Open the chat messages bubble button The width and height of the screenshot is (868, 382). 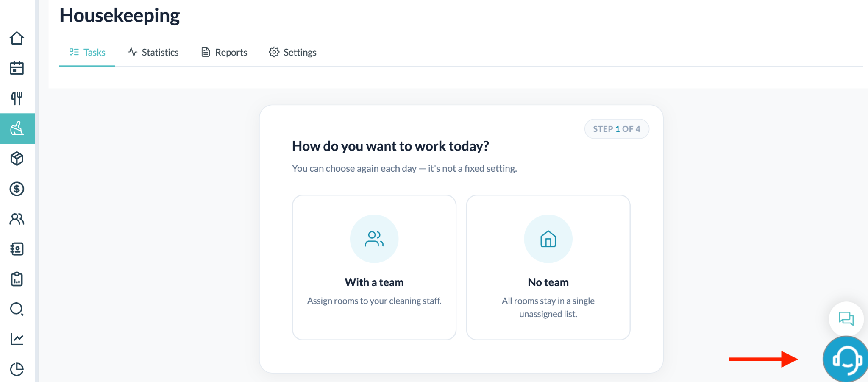(x=846, y=318)
